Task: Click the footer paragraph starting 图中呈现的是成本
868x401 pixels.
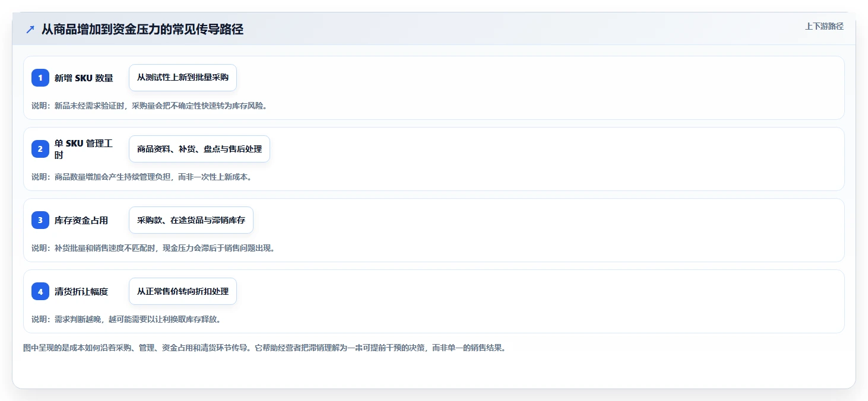Action: click(x=264, y=348)
